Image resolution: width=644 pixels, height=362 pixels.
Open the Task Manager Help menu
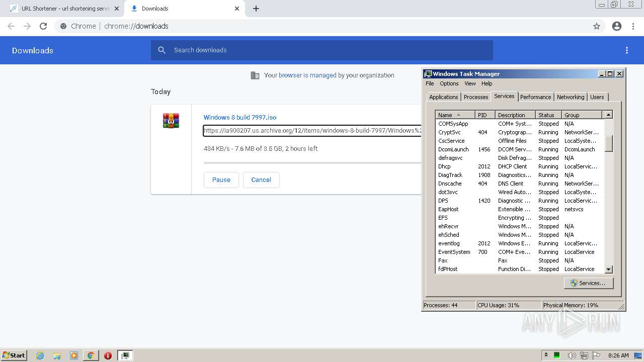[487, 83]
